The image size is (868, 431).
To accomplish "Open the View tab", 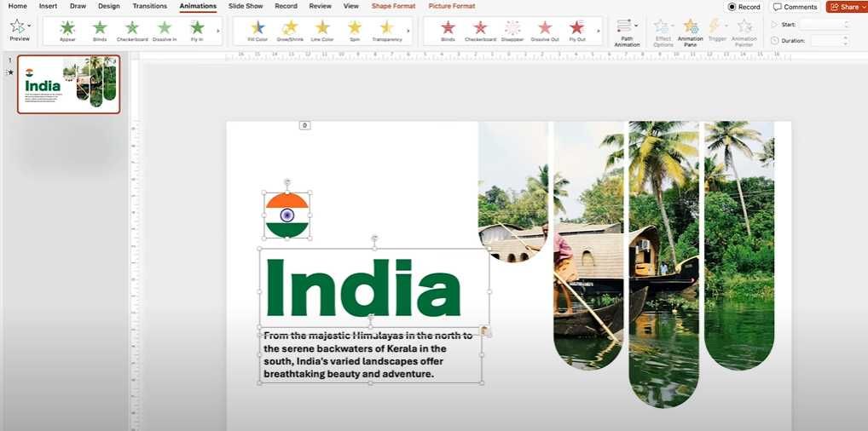I will pos(351,6).
